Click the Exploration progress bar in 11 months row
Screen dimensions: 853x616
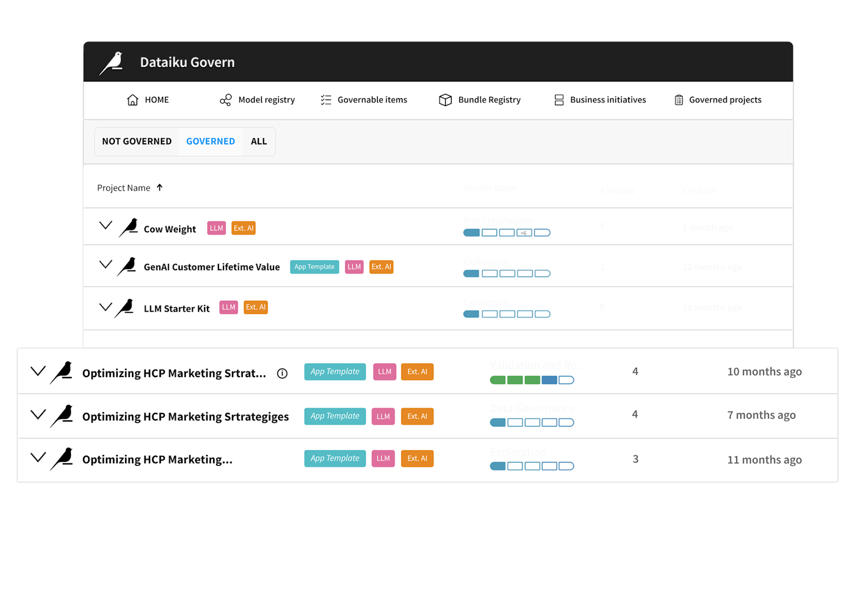pos(532,466)
